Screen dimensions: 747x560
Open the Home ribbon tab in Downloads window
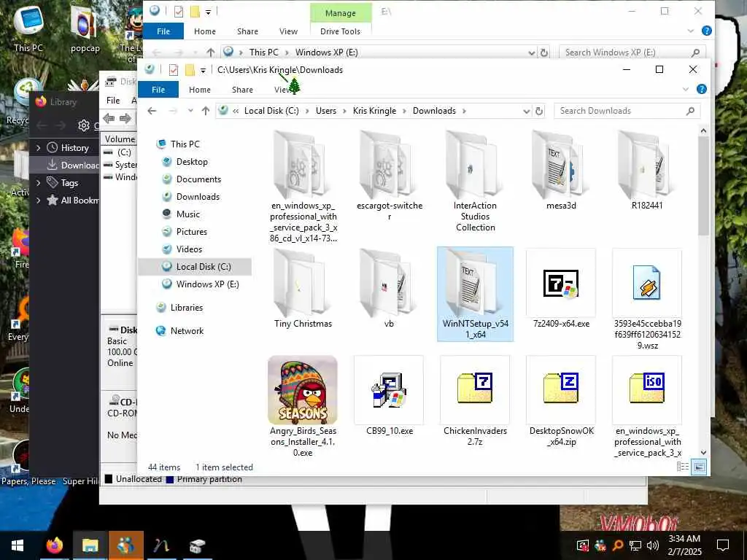[x=200, y=90]
